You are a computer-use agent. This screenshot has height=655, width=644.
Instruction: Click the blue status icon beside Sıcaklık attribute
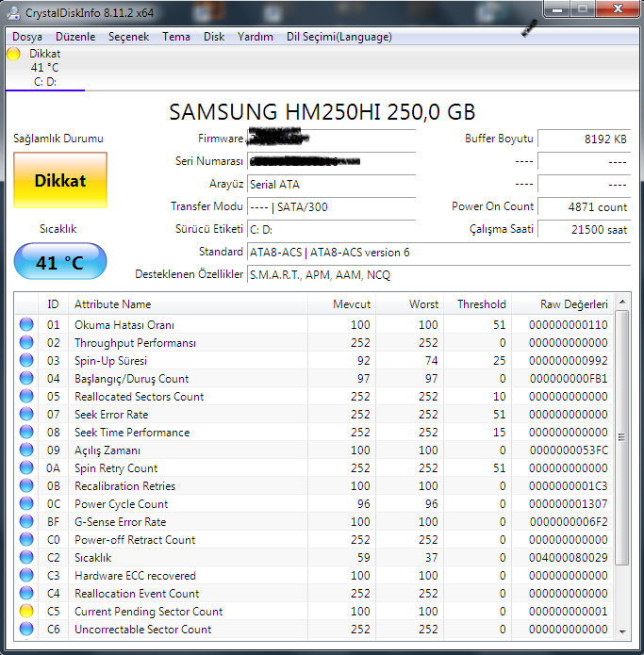(x=26, y=558)
